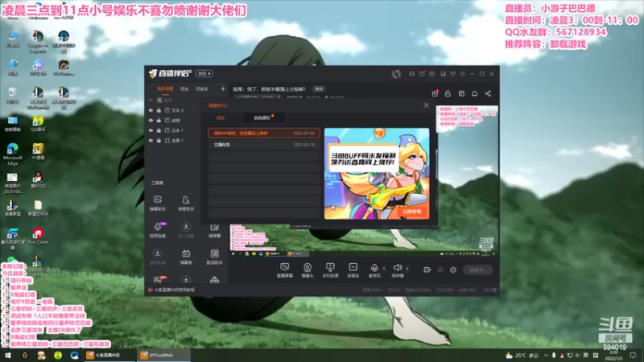Expand speaker options arrow
Image resolution: width=644 pixels, height=362 pixels.
407,269
